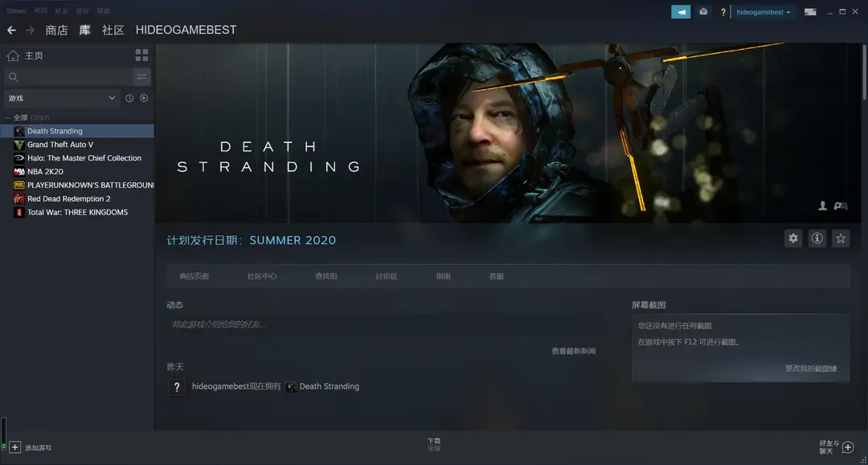Image resolution: width=868 pixels, height=465 pixels.
Task: Click Death Stranding link in activity feed
Action: coord(330,386)
